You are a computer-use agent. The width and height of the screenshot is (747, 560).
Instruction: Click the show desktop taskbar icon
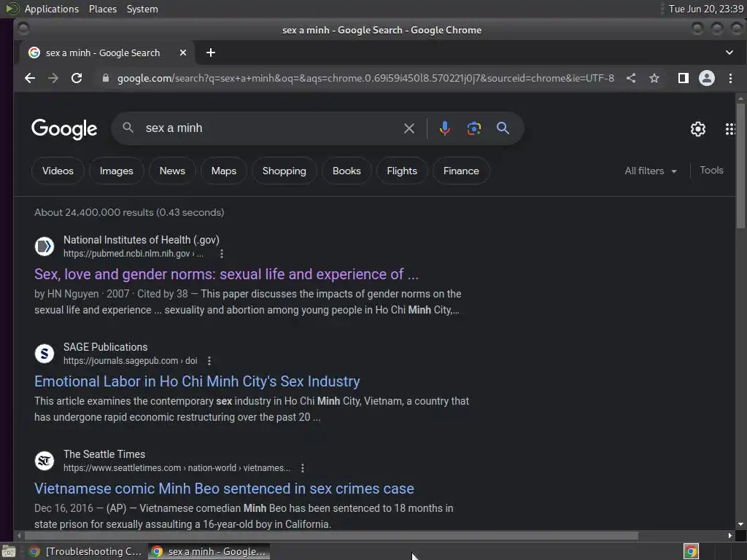point(9,551)
